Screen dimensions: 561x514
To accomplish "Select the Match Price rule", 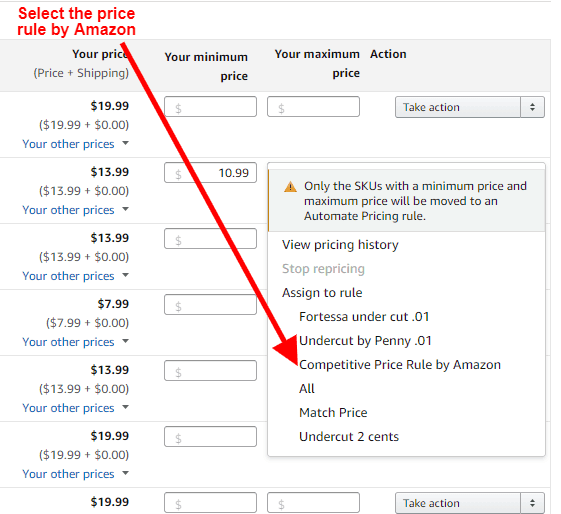I will tap(333, 412).
